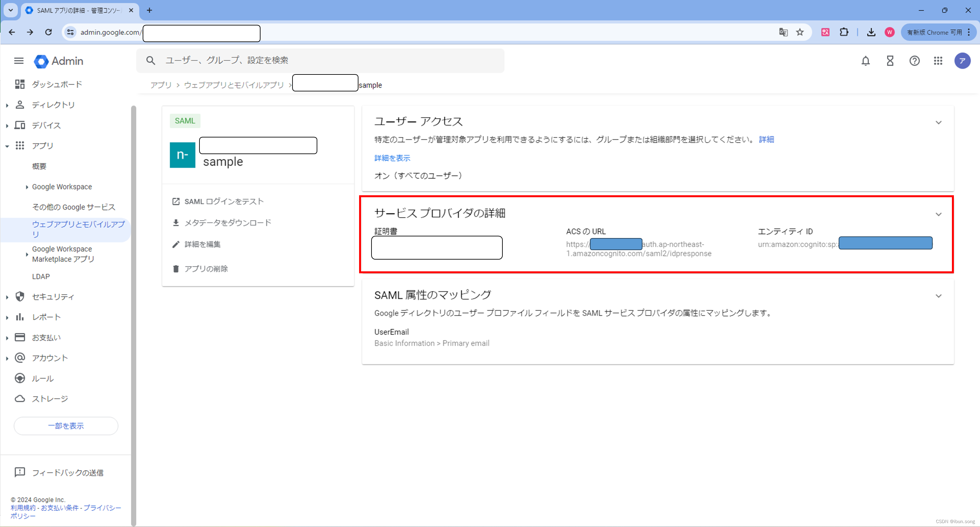Click the app deletion trash icon
Viewport: 980px width, 527px height.
pyautogui.click(x=176, y=268)
